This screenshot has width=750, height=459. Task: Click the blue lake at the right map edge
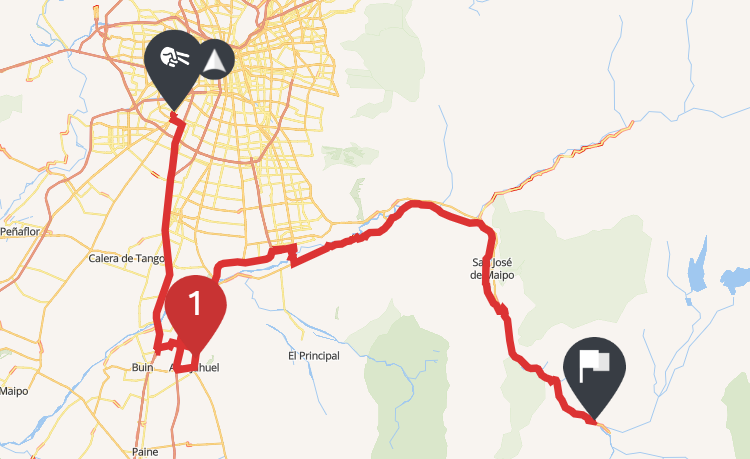pyautogui.click(x=736, y=280)
